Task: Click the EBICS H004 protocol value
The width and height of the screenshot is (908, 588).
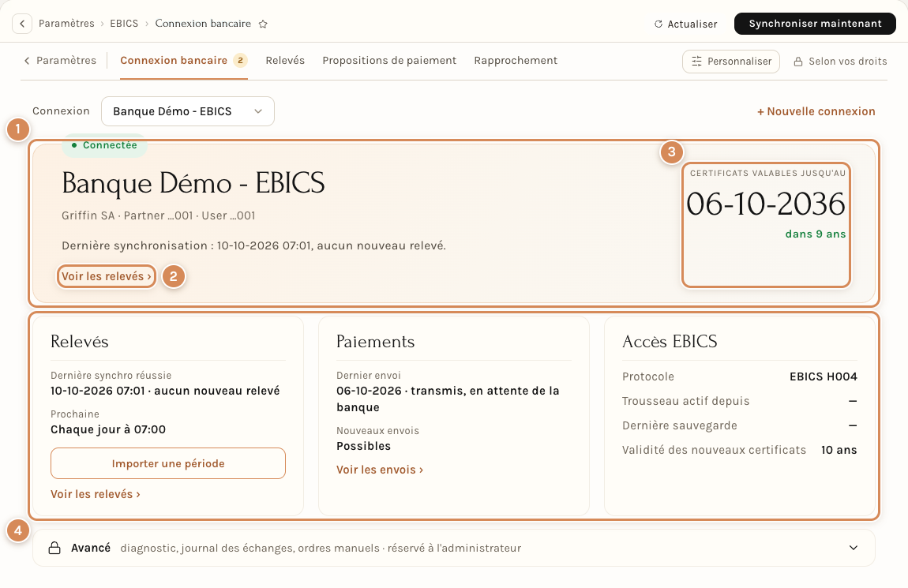Action: [x=824, y=376]
